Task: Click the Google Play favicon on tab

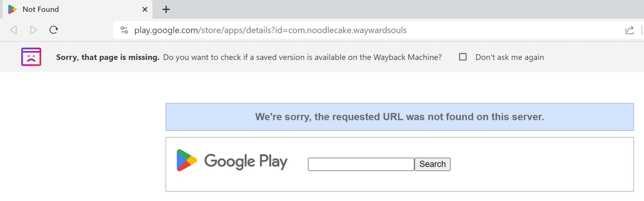Action: pos(12,9)
